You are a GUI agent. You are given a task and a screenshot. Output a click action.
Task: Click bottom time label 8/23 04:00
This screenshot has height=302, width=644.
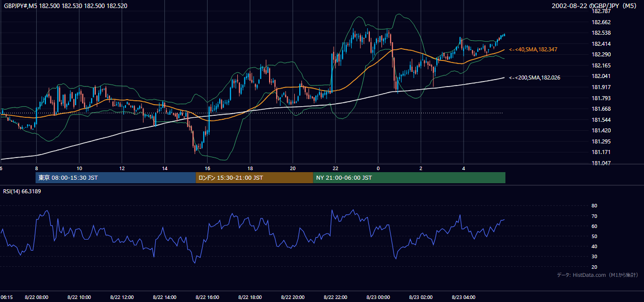pos(463,297)
